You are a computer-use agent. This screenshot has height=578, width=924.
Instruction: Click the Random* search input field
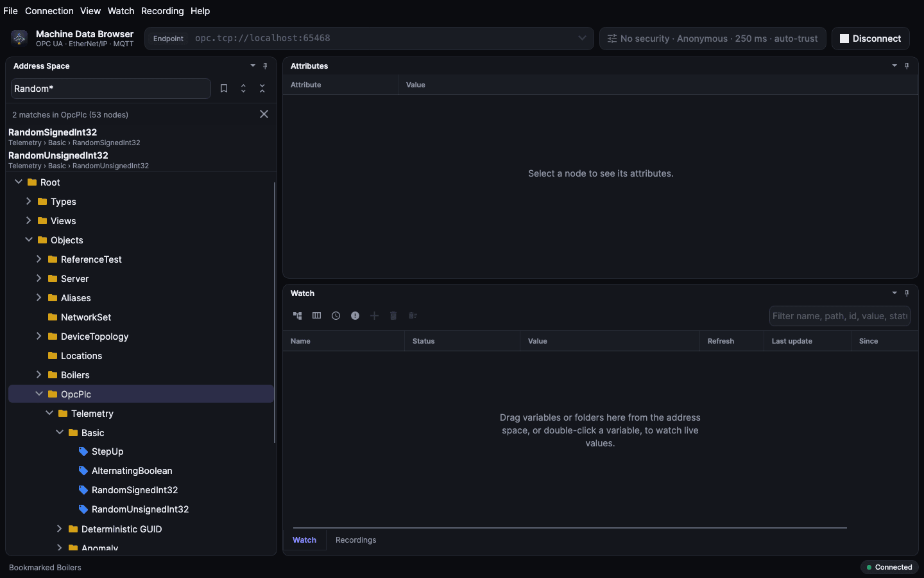click(x=110, y=89)
